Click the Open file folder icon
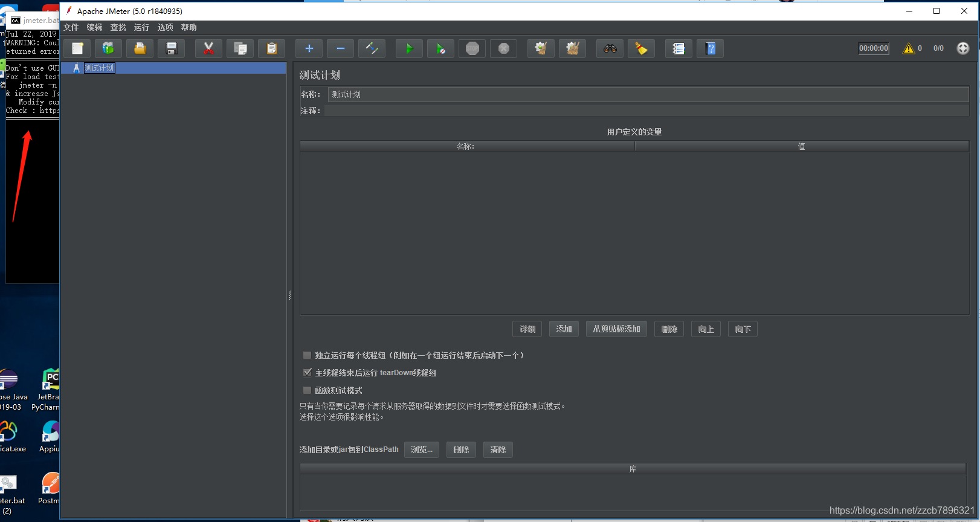The height and width of the screenshot is (522, 980). pyautogui.click(x=140, y=48)
